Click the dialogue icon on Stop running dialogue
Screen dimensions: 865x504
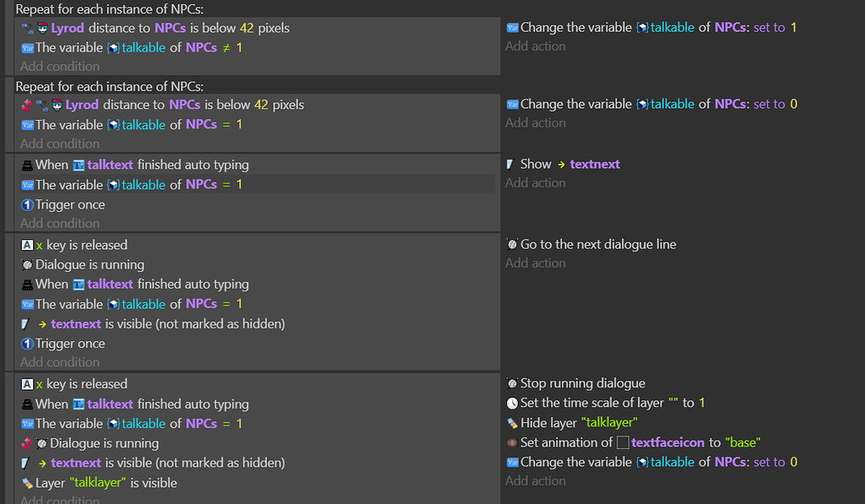pos(511,383)
